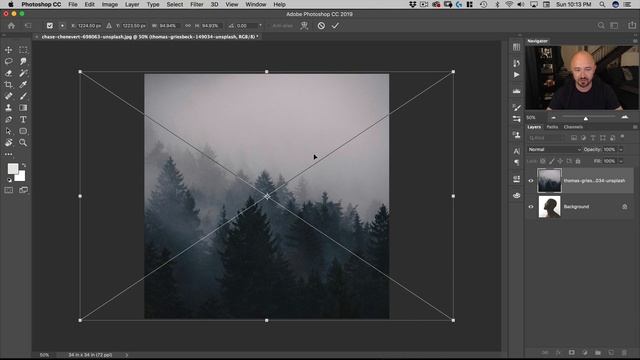Select the Rectangular Marquee tool

23,50
